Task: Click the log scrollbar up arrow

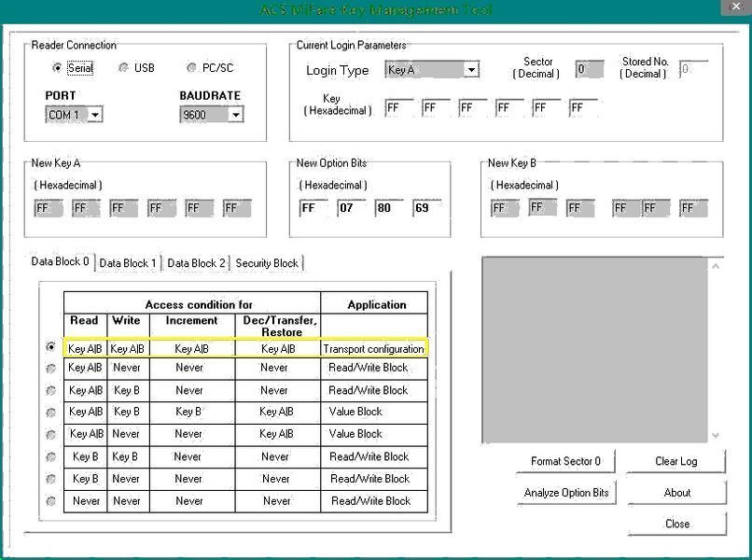Action: pyautogui.click(x=716, y=265)
